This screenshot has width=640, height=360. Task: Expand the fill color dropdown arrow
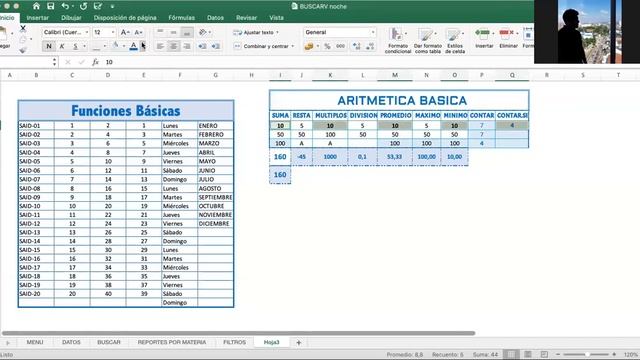[124, 46]
